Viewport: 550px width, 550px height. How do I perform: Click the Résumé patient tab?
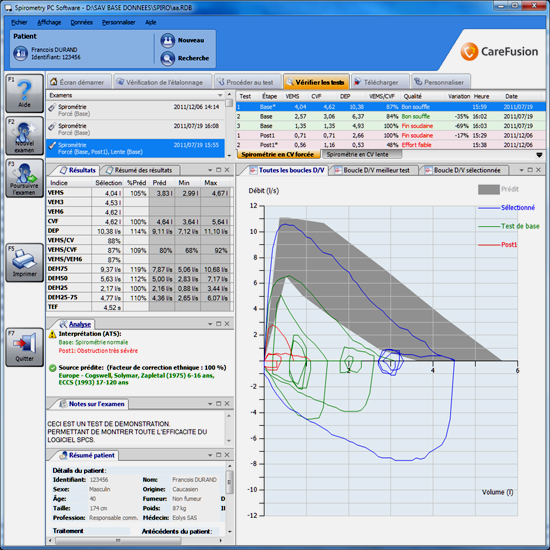pyautogui.click(x=88, y=455)
